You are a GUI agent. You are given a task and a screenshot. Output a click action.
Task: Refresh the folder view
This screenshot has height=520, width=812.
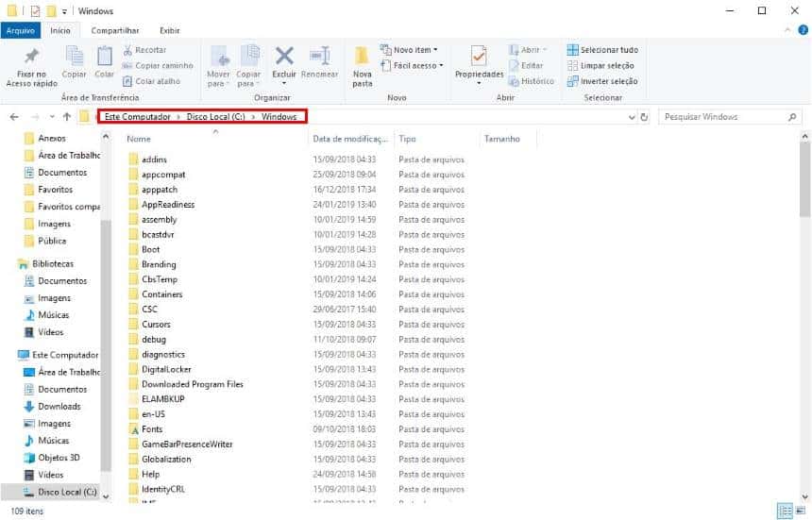pos(644,117)
